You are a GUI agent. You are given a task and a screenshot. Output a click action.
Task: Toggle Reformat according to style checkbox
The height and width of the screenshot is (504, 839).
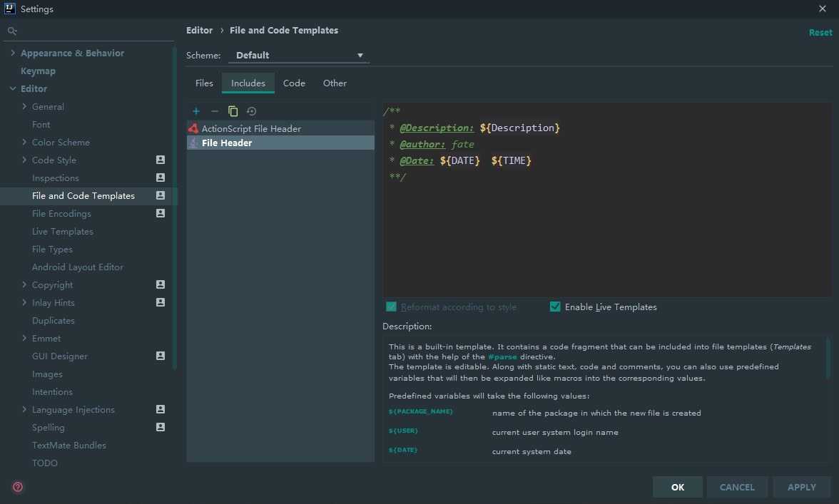coord(391,307)
